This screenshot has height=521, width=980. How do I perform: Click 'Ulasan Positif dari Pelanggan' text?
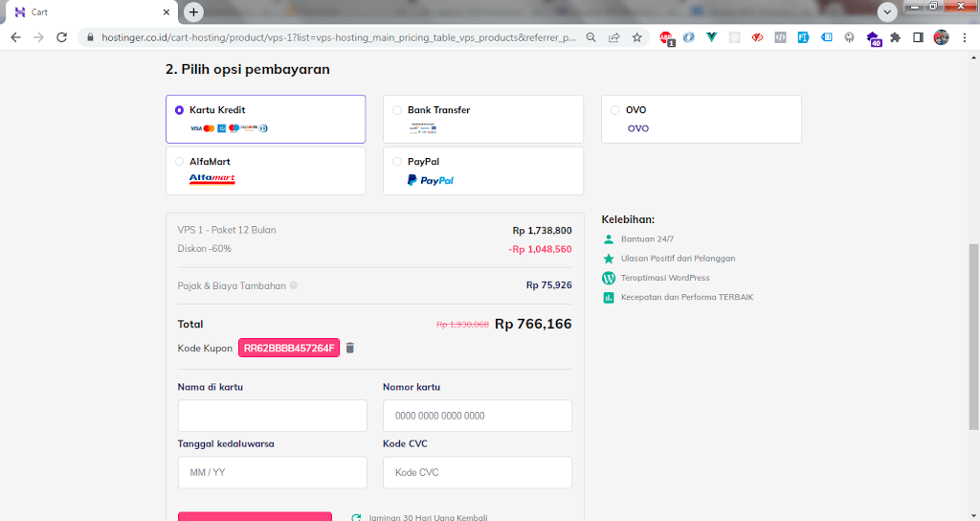[x=679, y=259]
